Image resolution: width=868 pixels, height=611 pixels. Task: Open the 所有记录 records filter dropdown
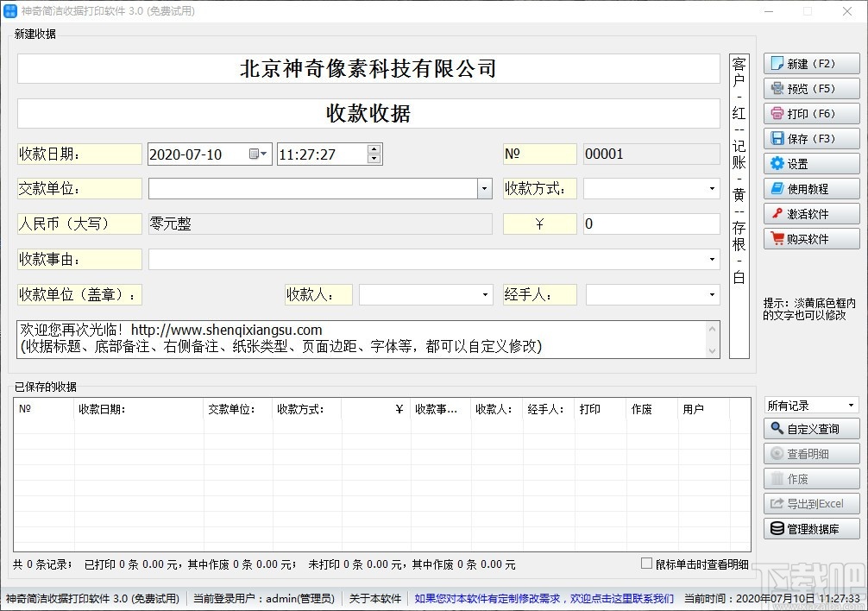[x=849, y=404]
